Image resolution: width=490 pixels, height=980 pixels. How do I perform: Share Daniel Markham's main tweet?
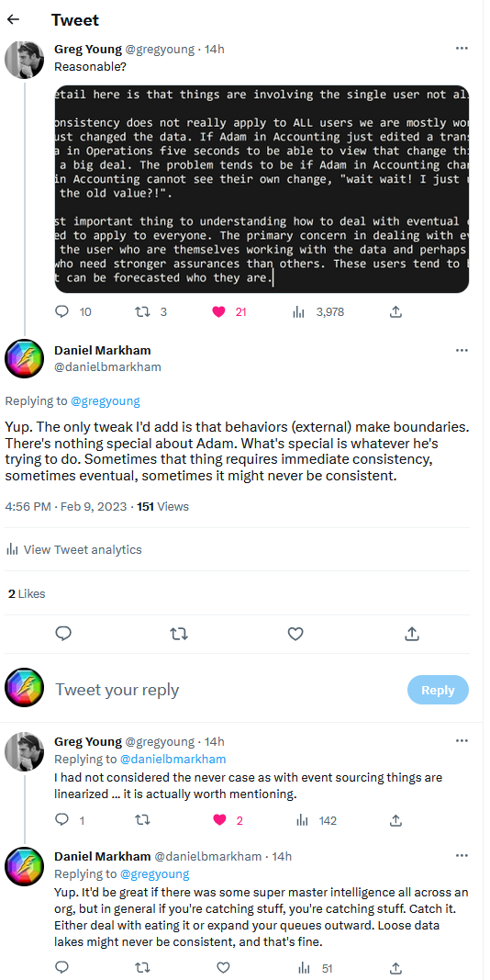tap(411, 634)
